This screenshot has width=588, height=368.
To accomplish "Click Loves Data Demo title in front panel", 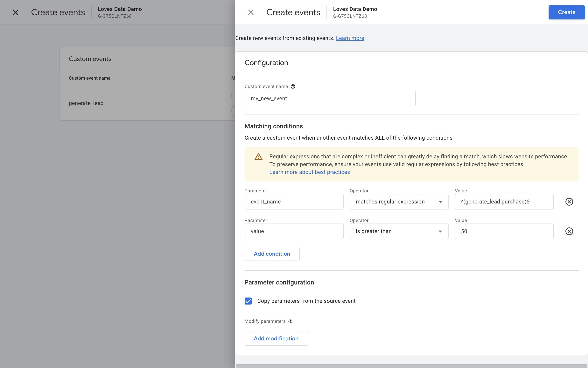I will pyautogui.click(x=355, y=9).
